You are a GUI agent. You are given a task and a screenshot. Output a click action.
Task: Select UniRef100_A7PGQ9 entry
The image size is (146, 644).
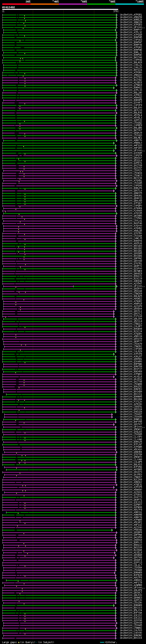pos(131,35)
